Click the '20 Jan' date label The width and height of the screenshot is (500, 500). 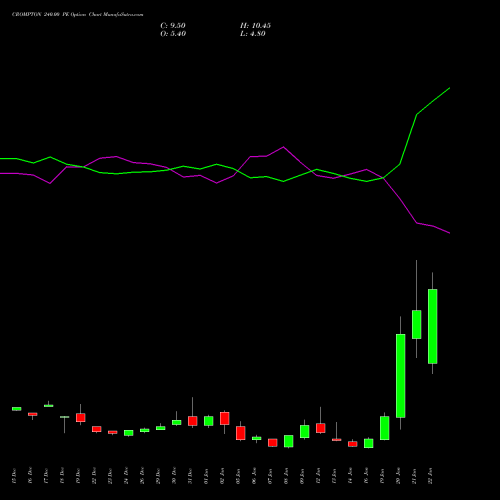click(398, 476)
